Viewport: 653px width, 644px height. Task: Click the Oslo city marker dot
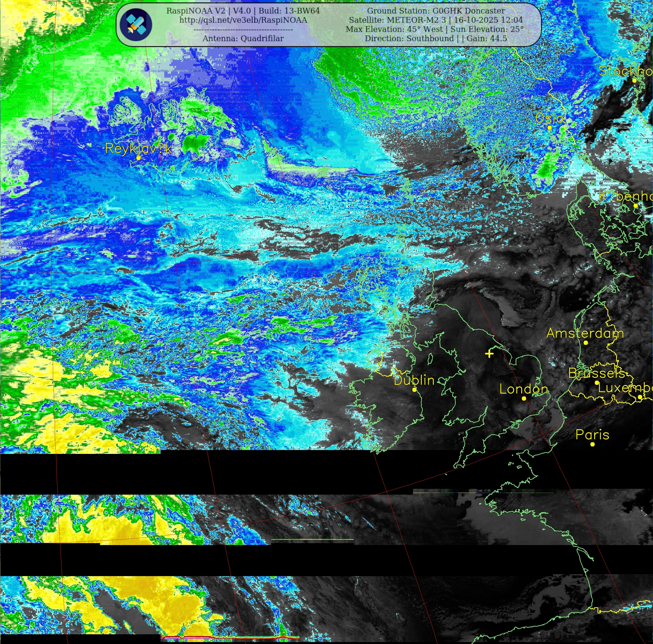pyautogui.click(x=550, y=128)
